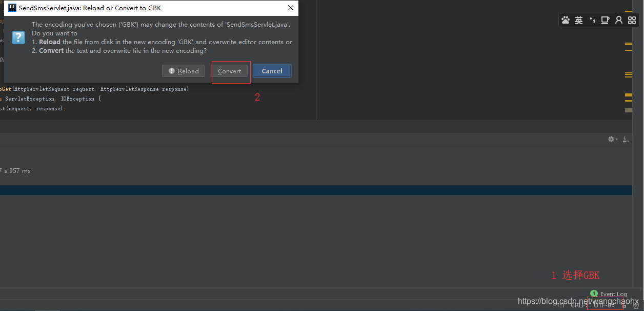Close the Reload or Convert dialog

pos(291,8)
